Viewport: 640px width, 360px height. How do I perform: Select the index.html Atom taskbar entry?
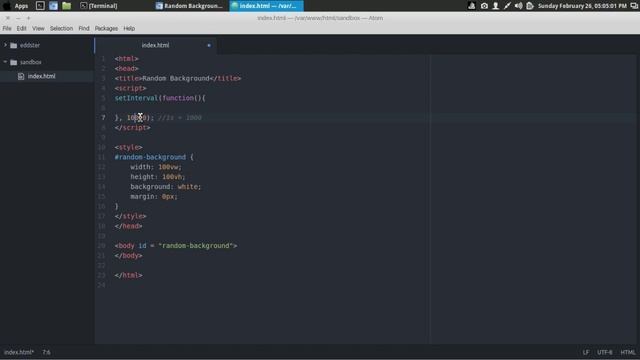(x=267, y=6)
